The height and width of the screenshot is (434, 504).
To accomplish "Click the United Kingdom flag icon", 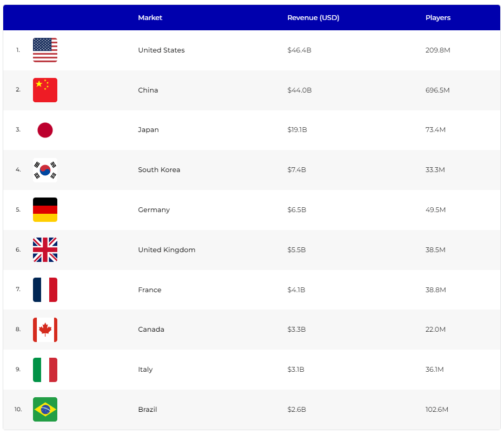I will coord(45,250).
